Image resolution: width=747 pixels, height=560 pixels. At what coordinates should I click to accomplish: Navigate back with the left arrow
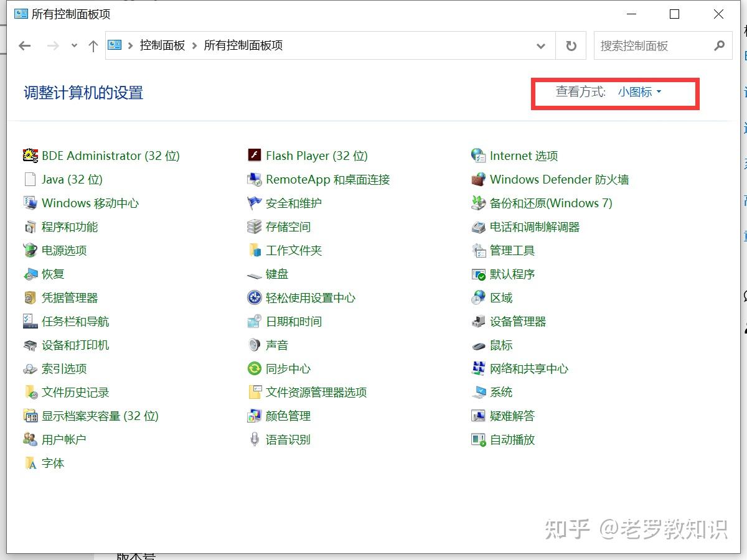coord(24,45)
